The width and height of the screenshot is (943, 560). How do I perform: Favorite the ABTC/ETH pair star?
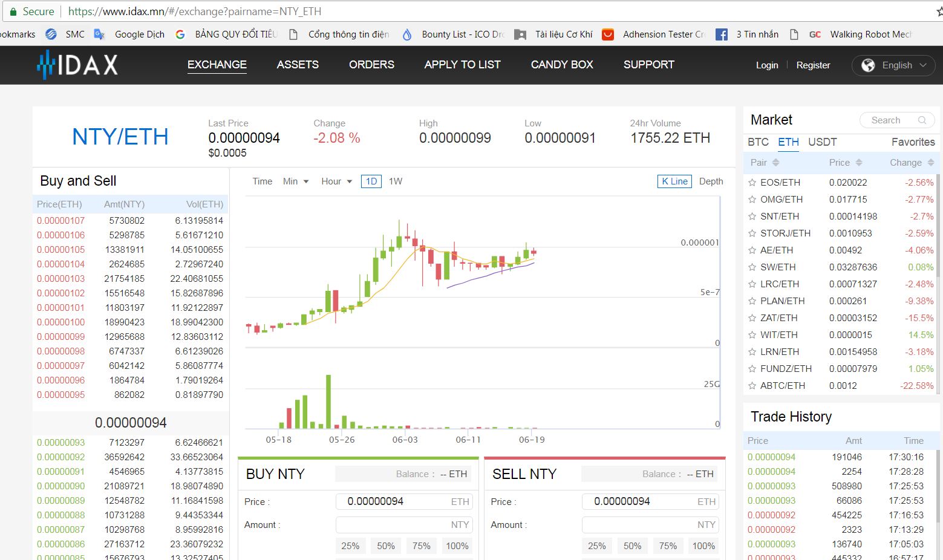(x=752, y=385)
